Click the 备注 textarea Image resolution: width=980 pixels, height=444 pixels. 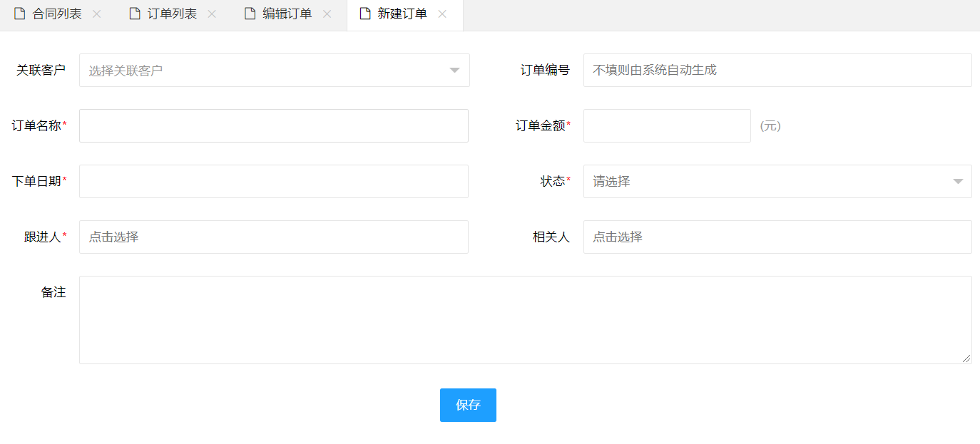click(525, 320)
